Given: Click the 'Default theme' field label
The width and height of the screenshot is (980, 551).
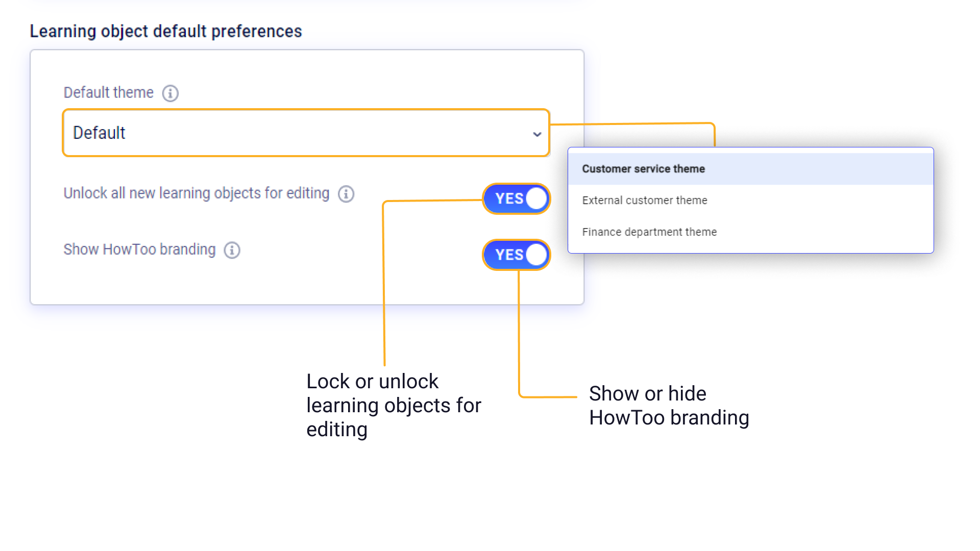Looking at the screenshot, I should 108,93.
